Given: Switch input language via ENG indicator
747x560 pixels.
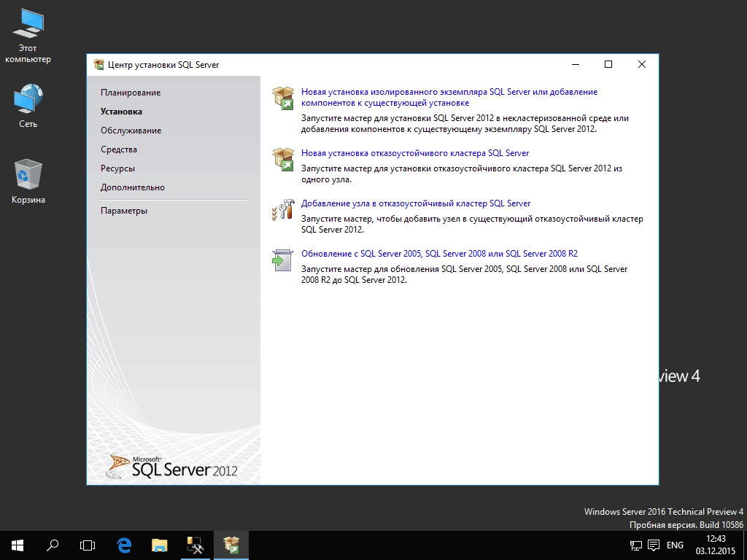Looking at the screenshot, I should coord(675,545).
